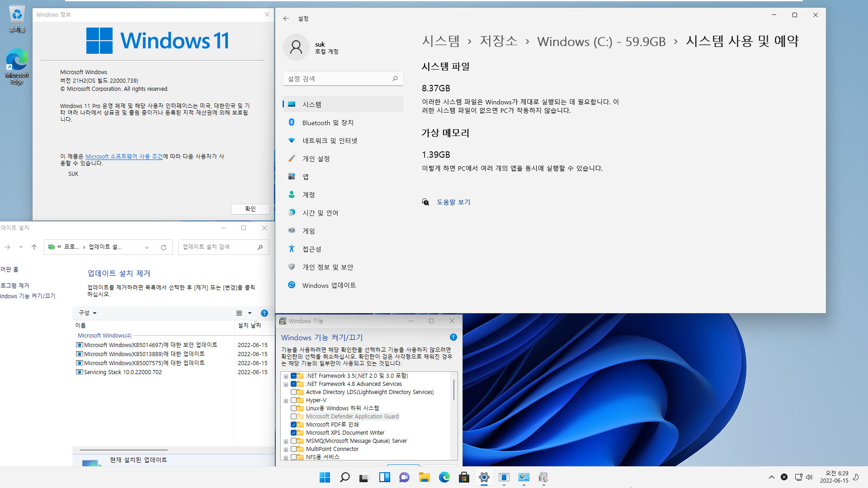This screenshot has height=488, width=868.
Task: Click search icon in update search box
Action: pos(260,247)
